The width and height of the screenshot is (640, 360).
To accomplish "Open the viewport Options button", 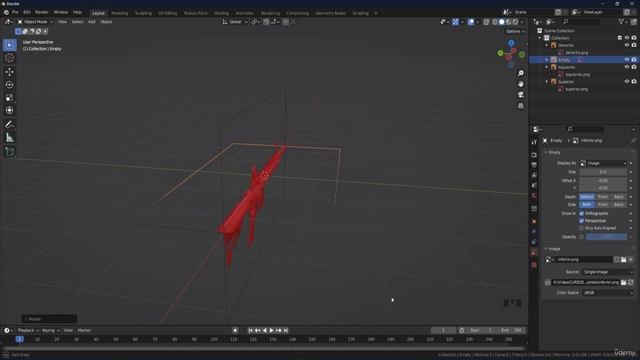I will coord(515,31).
